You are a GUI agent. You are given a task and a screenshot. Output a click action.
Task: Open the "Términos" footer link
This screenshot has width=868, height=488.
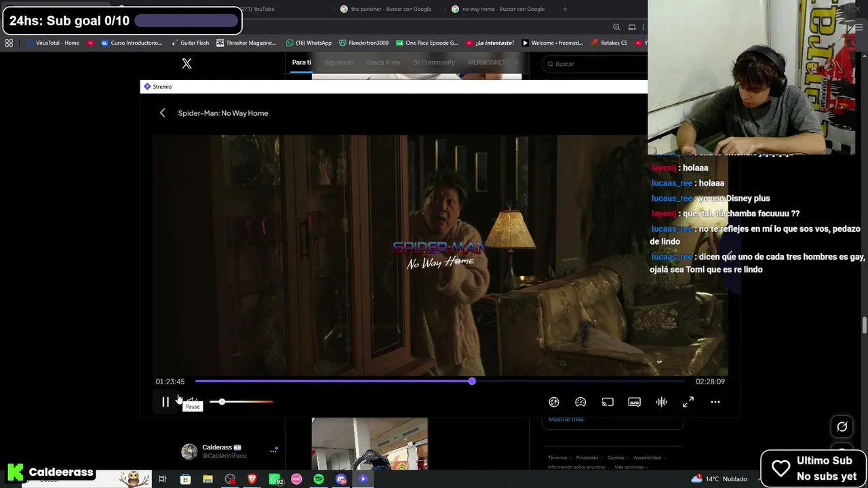(x=557, y=457)
